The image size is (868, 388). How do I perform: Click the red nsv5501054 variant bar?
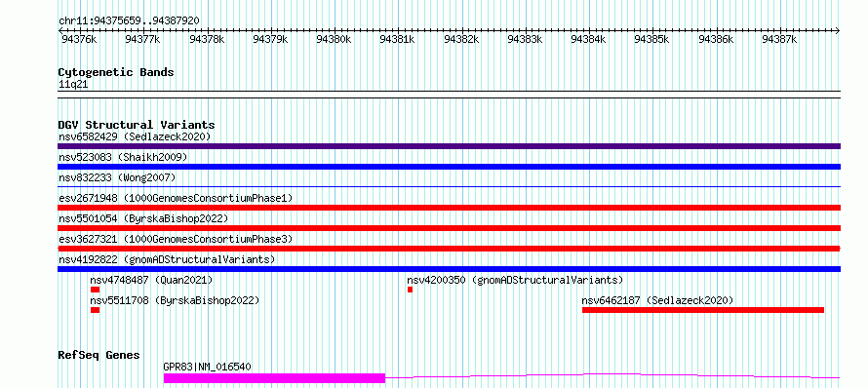449,228
